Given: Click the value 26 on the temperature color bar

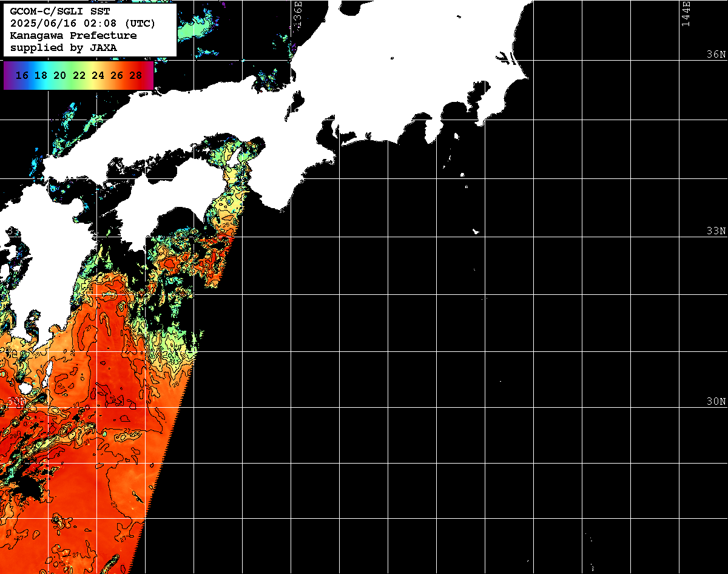Looking at the screenshot, I should [x=117, y=76].
